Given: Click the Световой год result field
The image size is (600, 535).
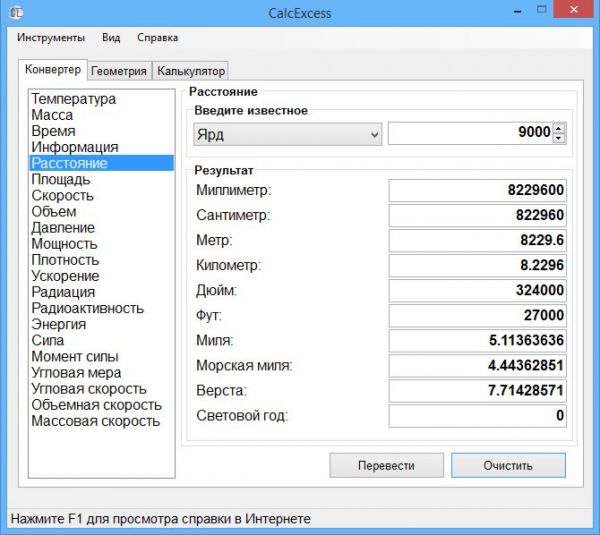Looking at the screenshot, I should coord(477,416).
